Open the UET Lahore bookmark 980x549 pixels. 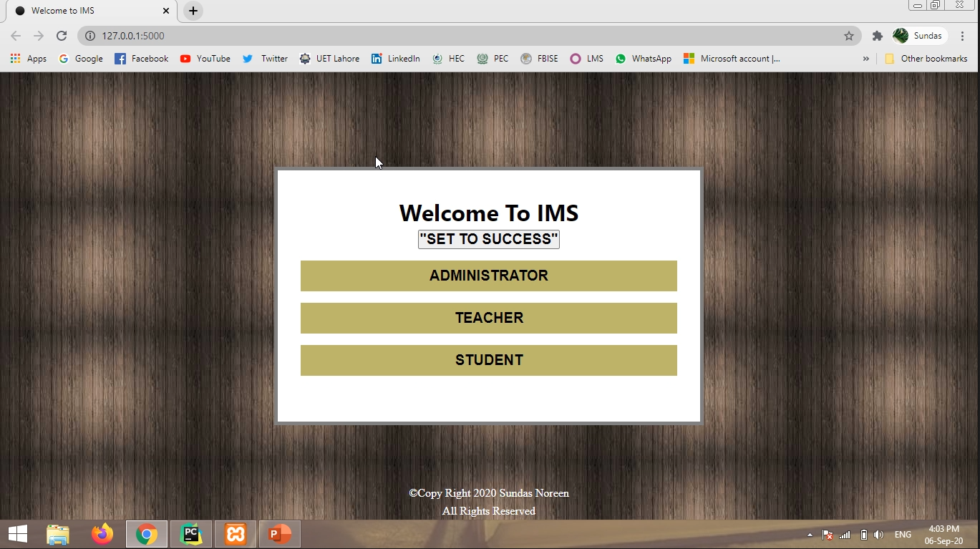click(x=330, y=59)
